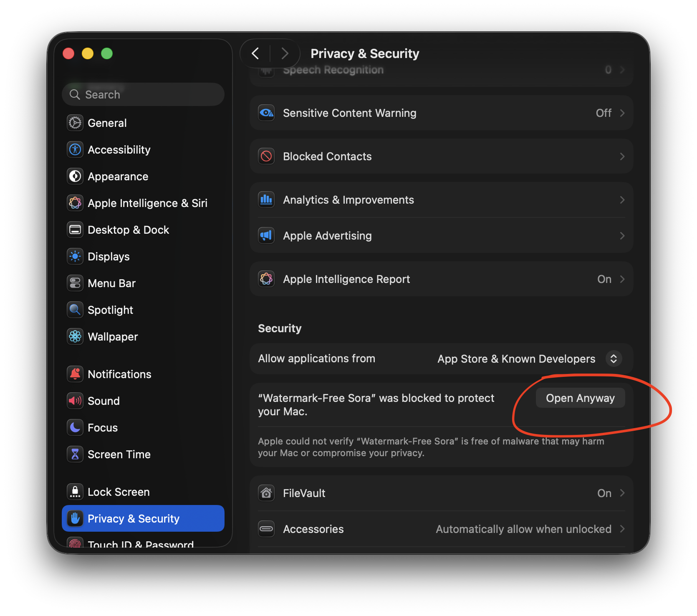Screen dimensions: 697x616
Task: Click the Privacy & Security hand icon
Action: coord(75,518)
